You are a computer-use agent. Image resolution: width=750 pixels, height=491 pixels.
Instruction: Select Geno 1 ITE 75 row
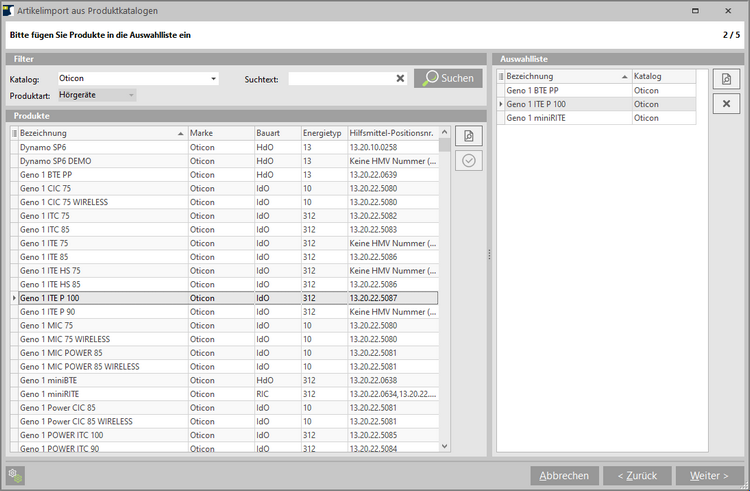pyautogui.click(x=224, y=243)
